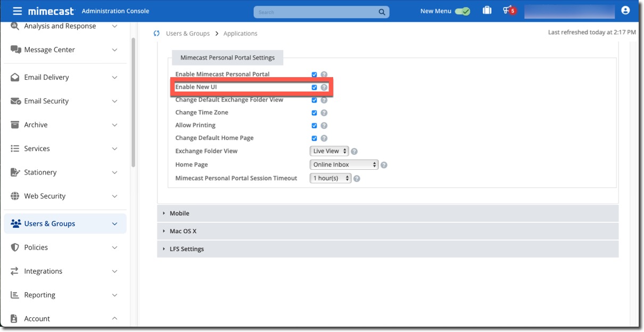This screenshot has height=332, width=644.
Task: View announcements via the megaphone icon
Action: (507, 10)
